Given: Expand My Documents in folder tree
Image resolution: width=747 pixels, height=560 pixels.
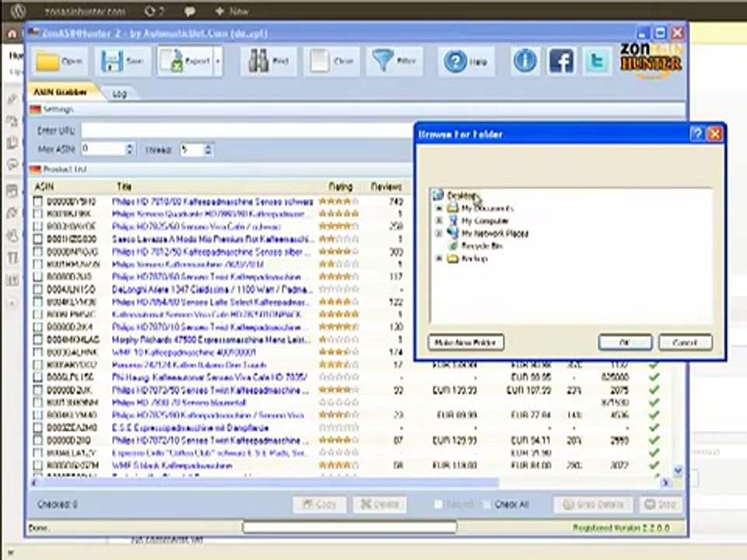Looking at the screenshot, I should point(439,208).
